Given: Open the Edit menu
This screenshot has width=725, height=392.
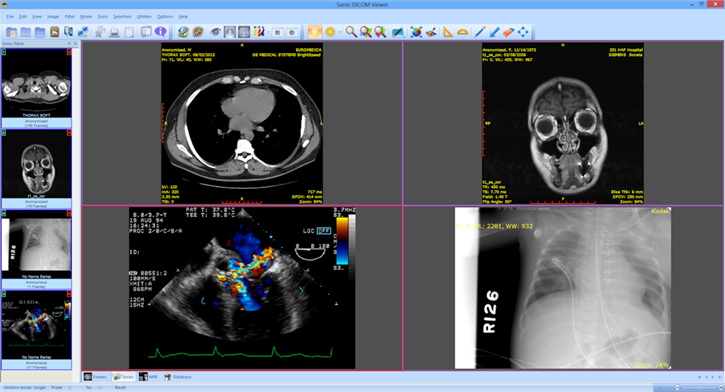Looking at the screenshot, I should coord(23,17).
